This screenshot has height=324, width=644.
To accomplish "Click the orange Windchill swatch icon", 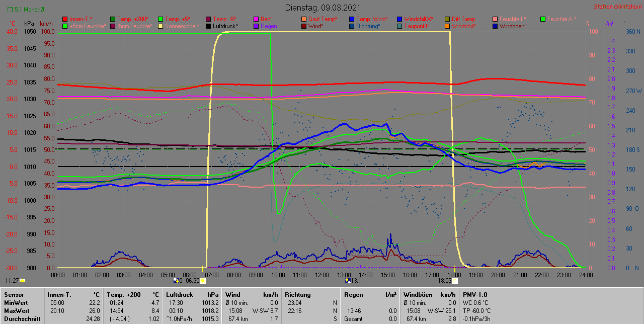I will tap(447, 26).
